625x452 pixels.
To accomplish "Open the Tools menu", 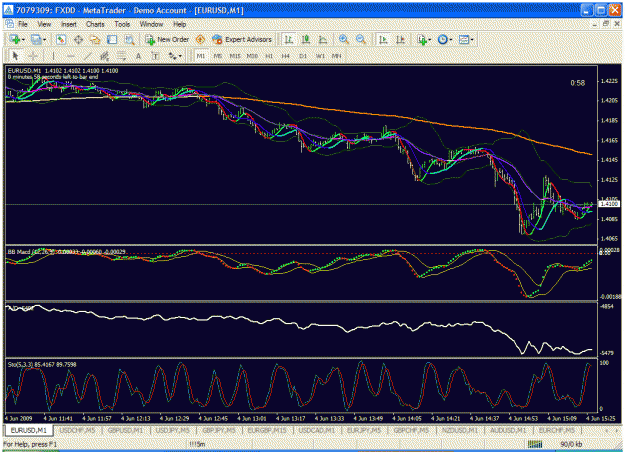I will click(x=122, y=24).
